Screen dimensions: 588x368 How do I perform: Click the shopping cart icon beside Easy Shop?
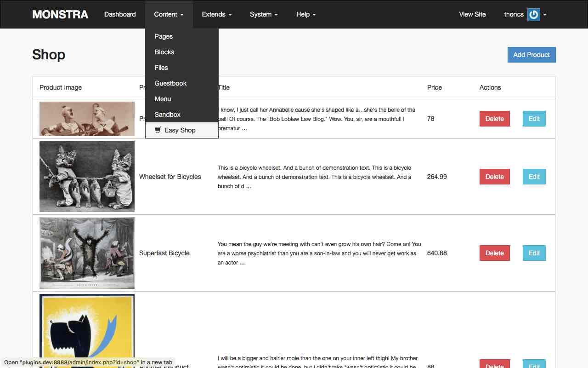158,130
